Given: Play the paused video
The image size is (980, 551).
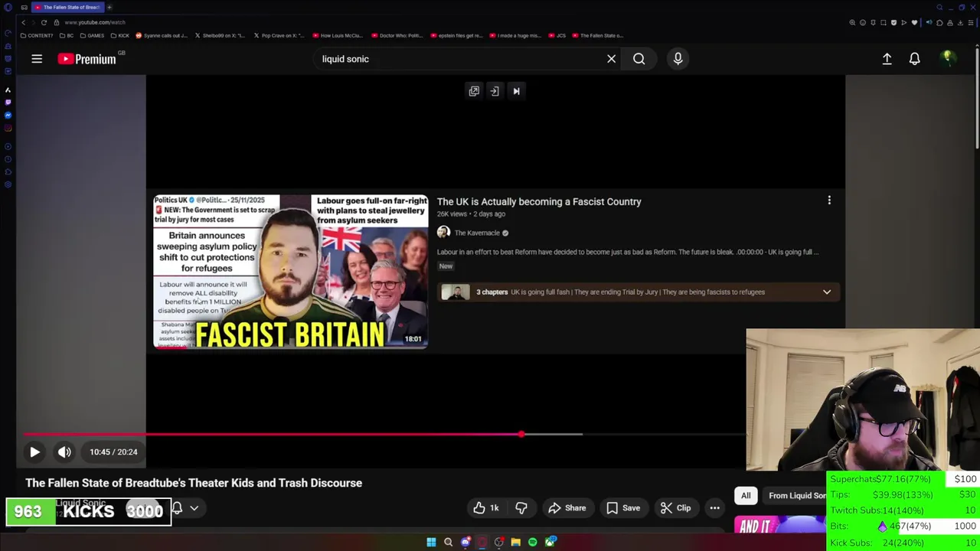Looking at the screenshot, I should (34, 452).
